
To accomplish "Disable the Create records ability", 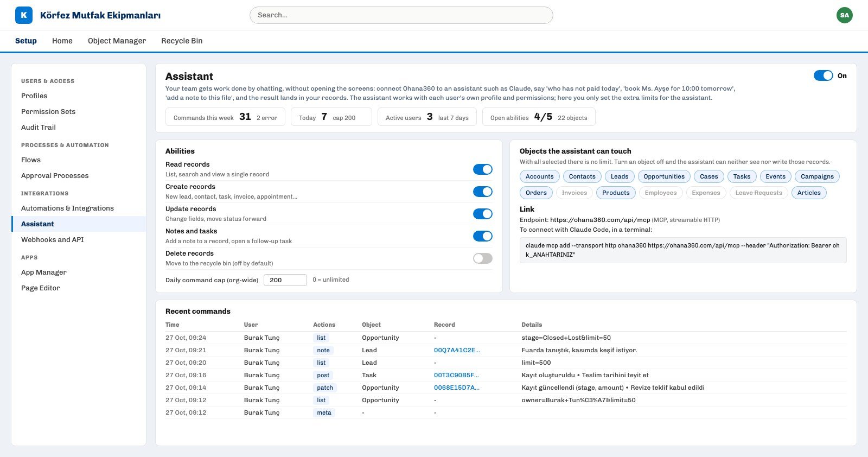I will (483, 192).
